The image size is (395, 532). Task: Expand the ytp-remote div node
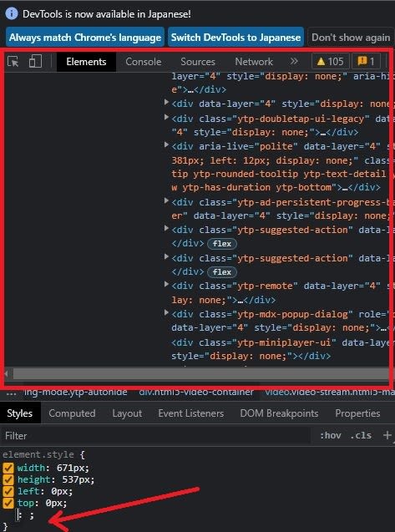(x=166, y=284)
